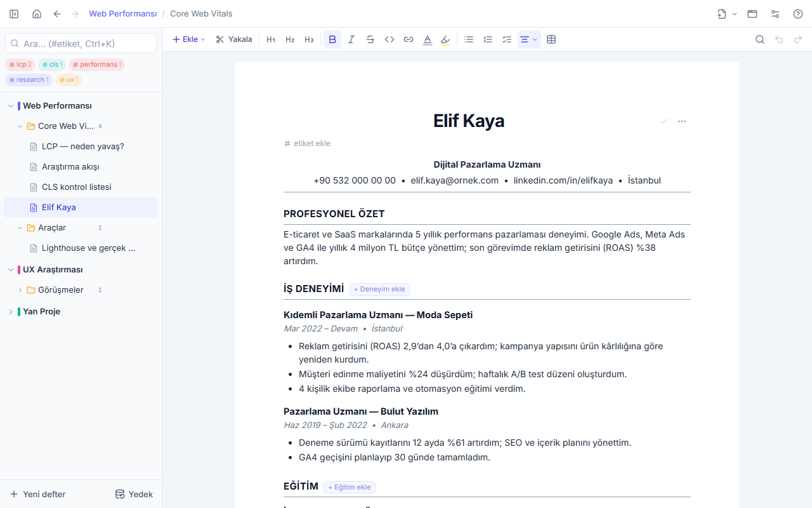Filter by the lcp tag
The image size is (812, 508).
(x=20, y=64)
